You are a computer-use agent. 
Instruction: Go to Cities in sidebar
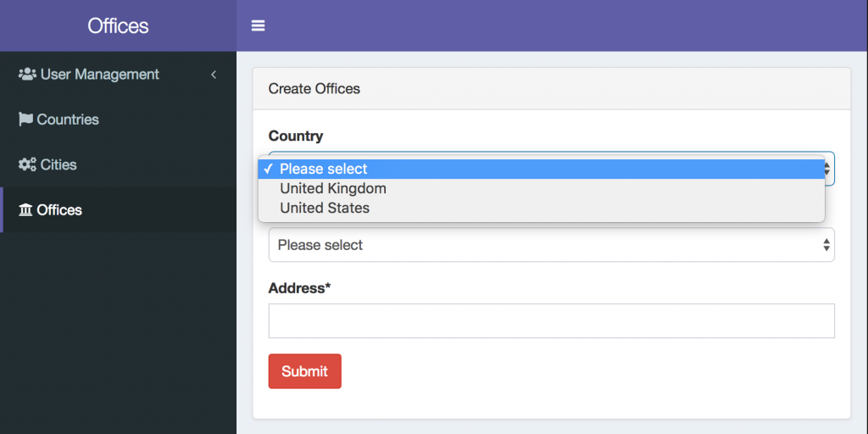[x=118, y=165]
